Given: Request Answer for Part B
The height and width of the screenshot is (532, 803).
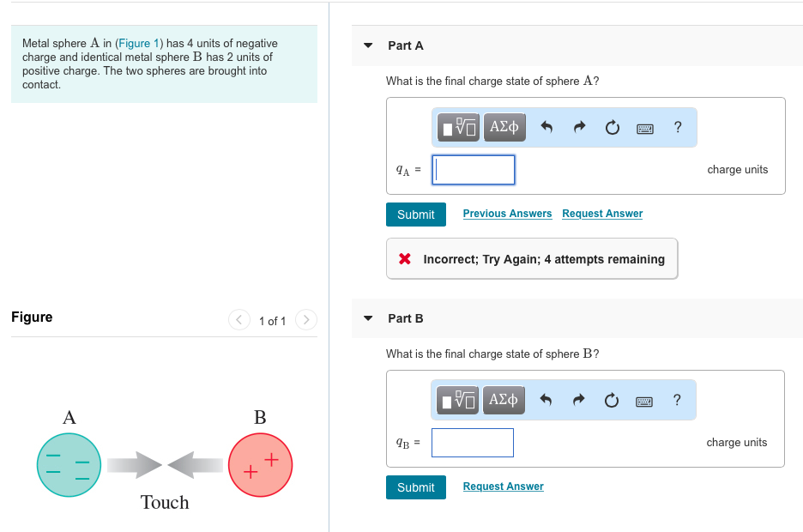Looking at the screenshot, I should 503,487.
